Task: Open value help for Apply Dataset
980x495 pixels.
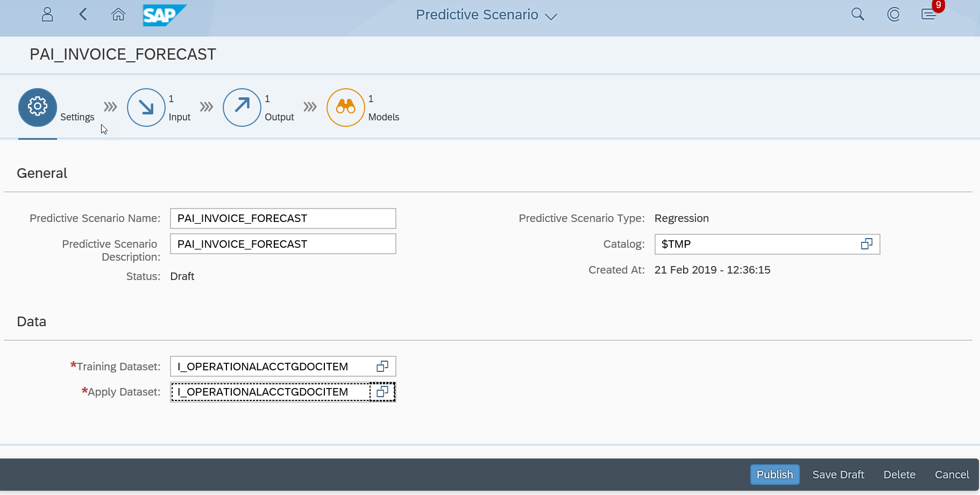Action: click(382, 392)
